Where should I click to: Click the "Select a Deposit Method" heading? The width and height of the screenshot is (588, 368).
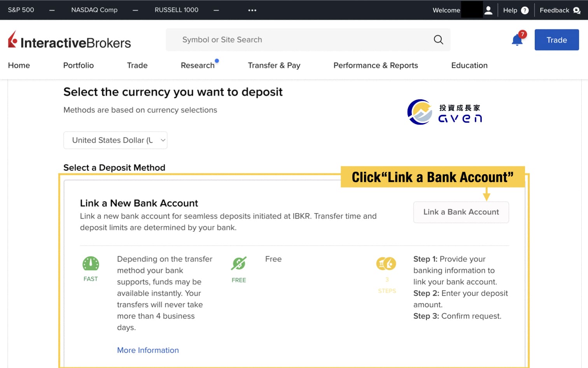pyautogui.click(x=114, y=168)
